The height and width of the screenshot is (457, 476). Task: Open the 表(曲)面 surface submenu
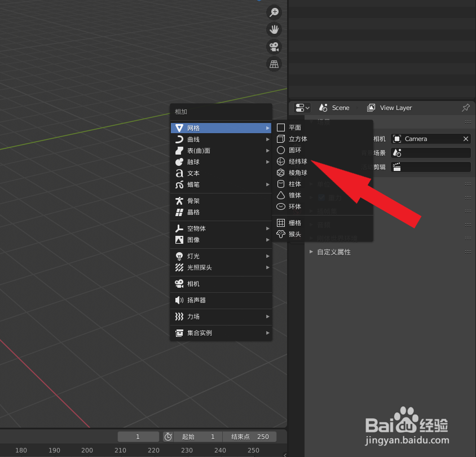221,151
